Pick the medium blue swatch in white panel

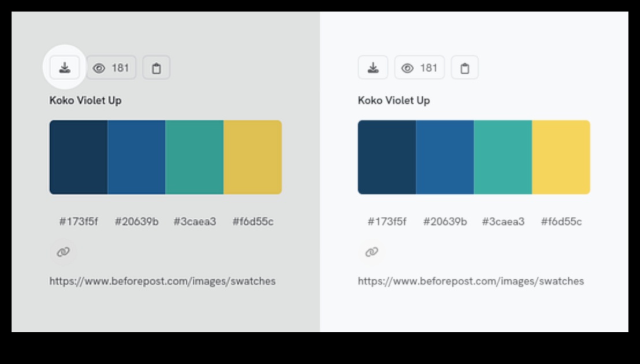(445, 157)
